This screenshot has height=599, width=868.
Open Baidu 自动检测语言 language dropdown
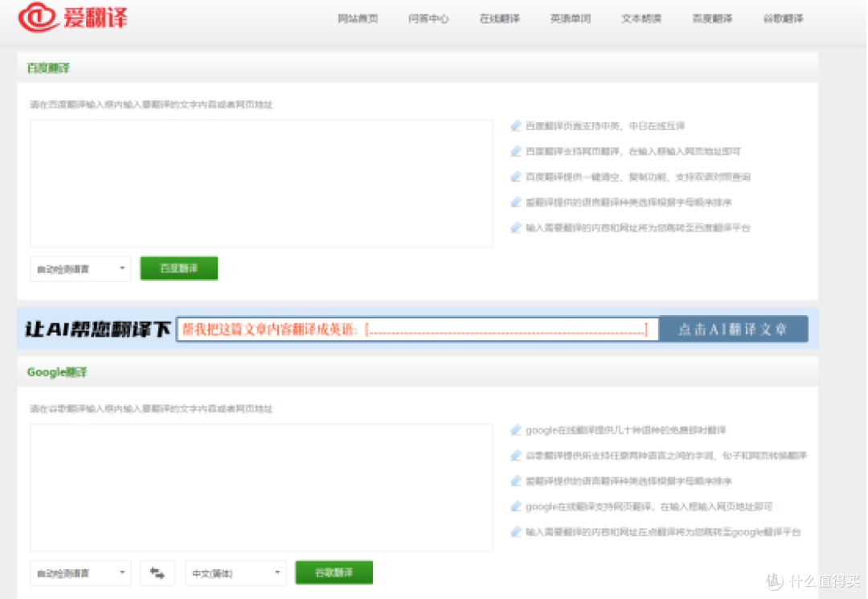81,269
